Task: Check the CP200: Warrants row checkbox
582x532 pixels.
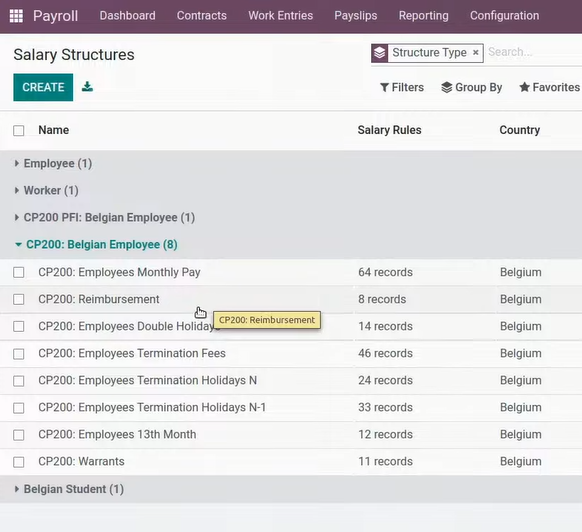Action: click(x=19, y=462)
